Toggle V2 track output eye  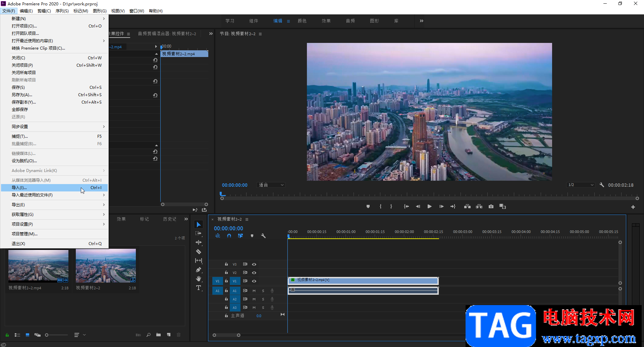tap(254, 273)
